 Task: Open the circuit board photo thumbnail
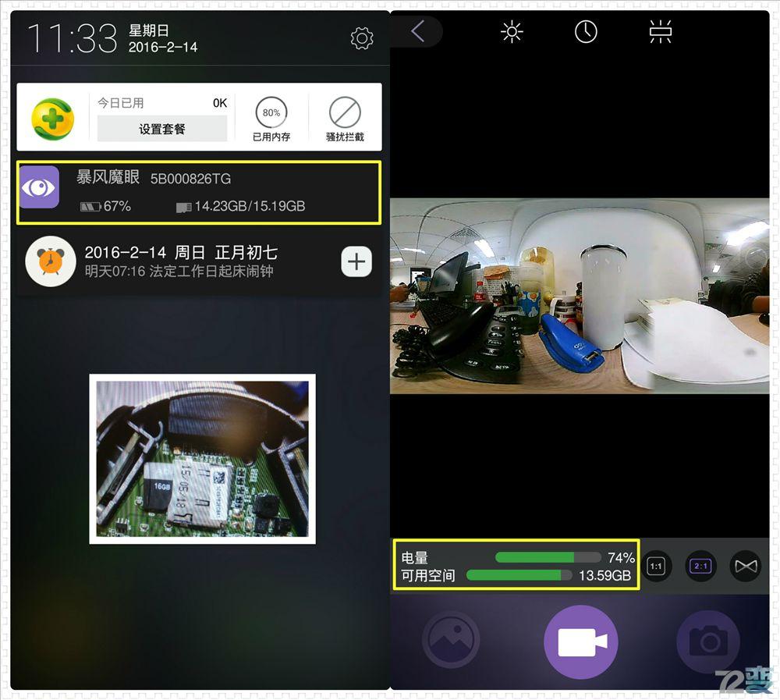(x=201, y=459)
